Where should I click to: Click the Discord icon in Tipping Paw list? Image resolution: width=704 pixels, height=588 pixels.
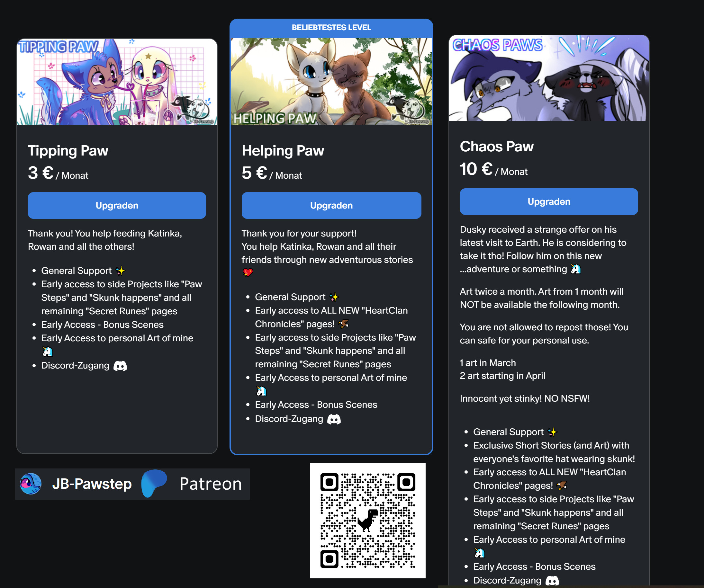pos(120,366)
